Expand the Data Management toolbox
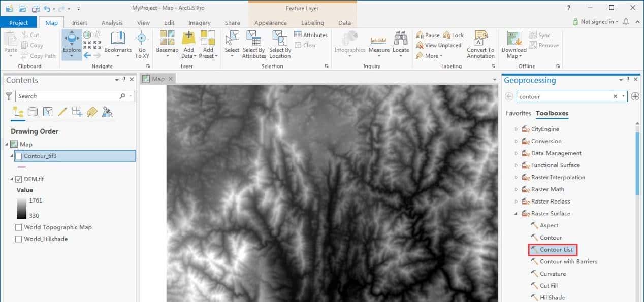Viewport: 644px width, 302px height. 517,153
